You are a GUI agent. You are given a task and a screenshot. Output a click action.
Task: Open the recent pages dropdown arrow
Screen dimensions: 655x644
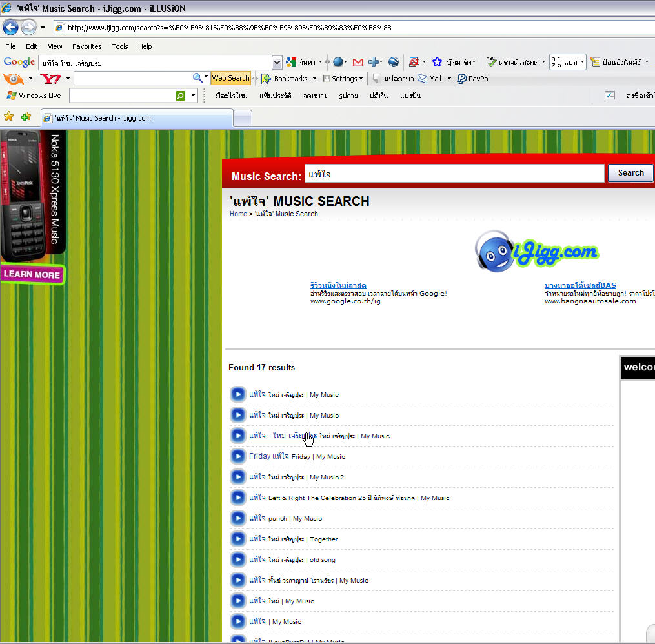click(43, 28)
